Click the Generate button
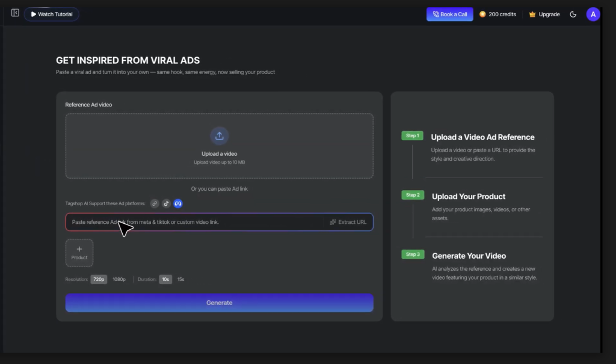 (x=219, y=303)
